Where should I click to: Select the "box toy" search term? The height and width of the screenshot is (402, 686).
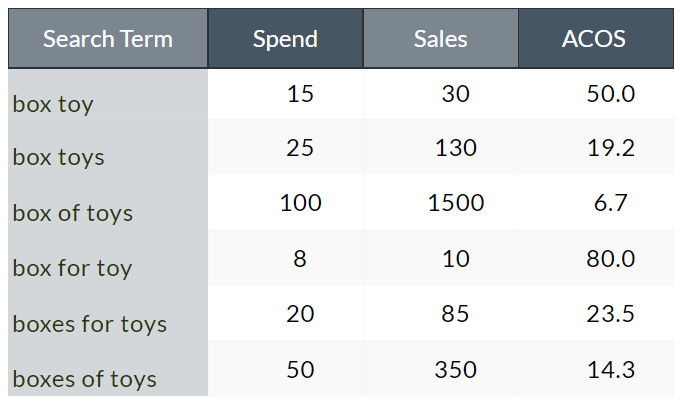pyautogui.click(x=53, y=103)
